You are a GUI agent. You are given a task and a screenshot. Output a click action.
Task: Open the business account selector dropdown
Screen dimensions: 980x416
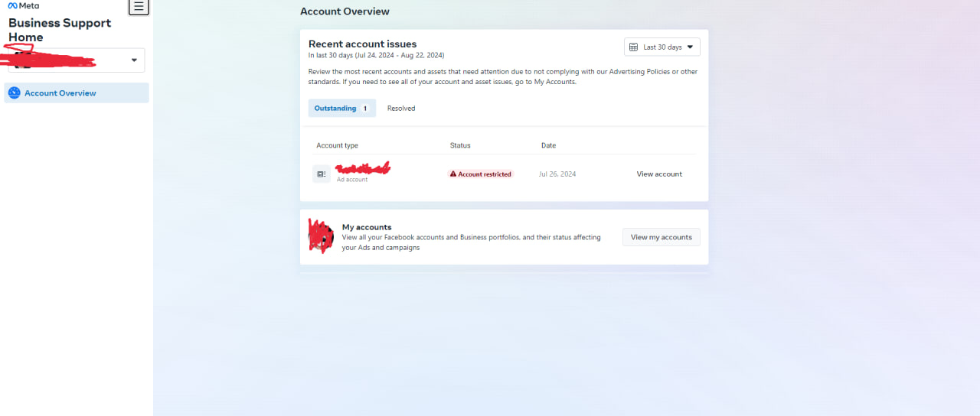pos(76,60)
